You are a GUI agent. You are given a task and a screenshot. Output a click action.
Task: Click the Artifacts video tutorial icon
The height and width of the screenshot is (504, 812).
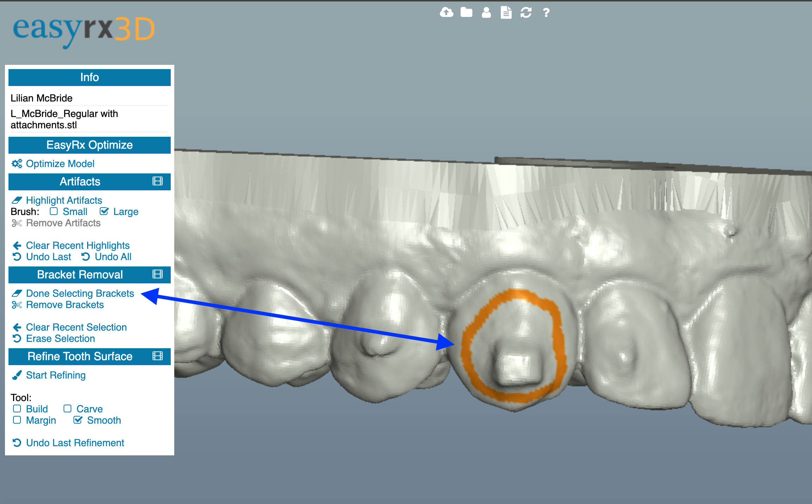(x=157, y=181)
